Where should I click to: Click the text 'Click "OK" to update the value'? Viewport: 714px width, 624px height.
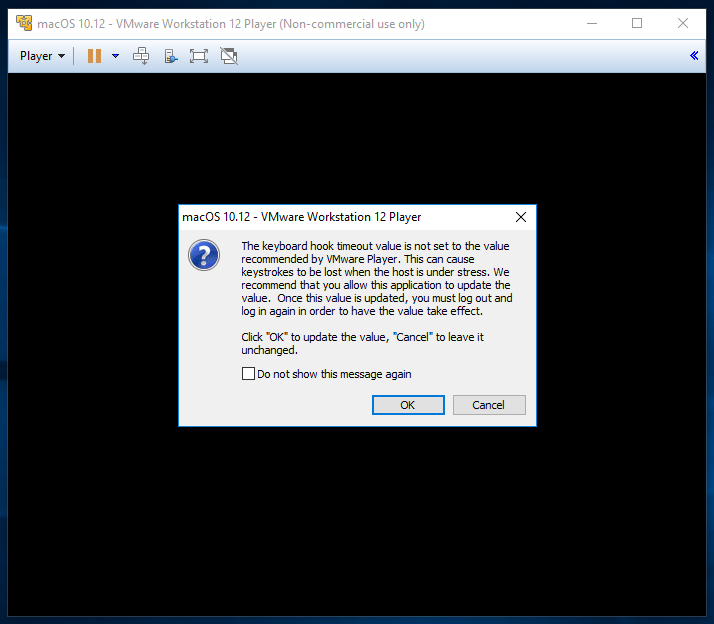(x=314, y=337)
